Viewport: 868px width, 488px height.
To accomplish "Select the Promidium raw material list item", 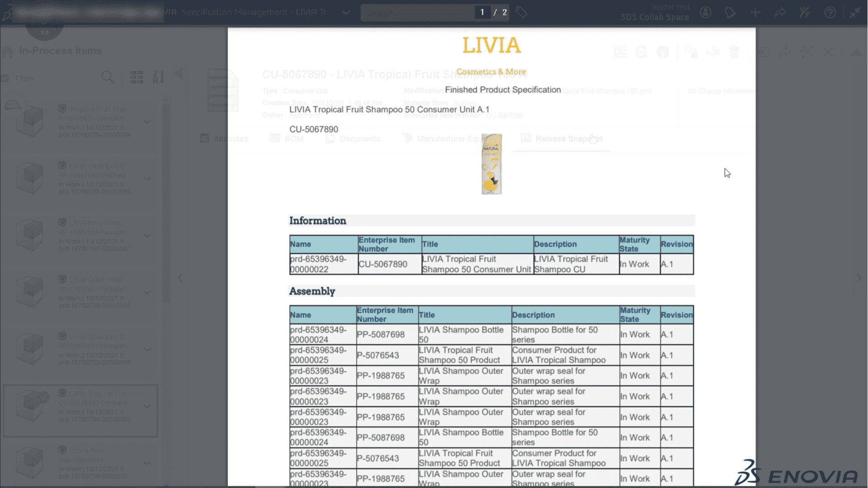I will pos(80,463).
